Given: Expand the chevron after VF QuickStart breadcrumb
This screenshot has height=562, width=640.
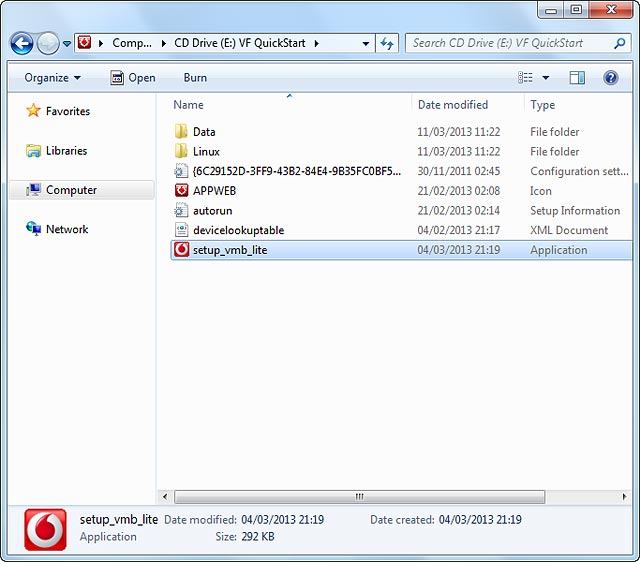Looking at the screenshot, I should (x=316, y=43).
